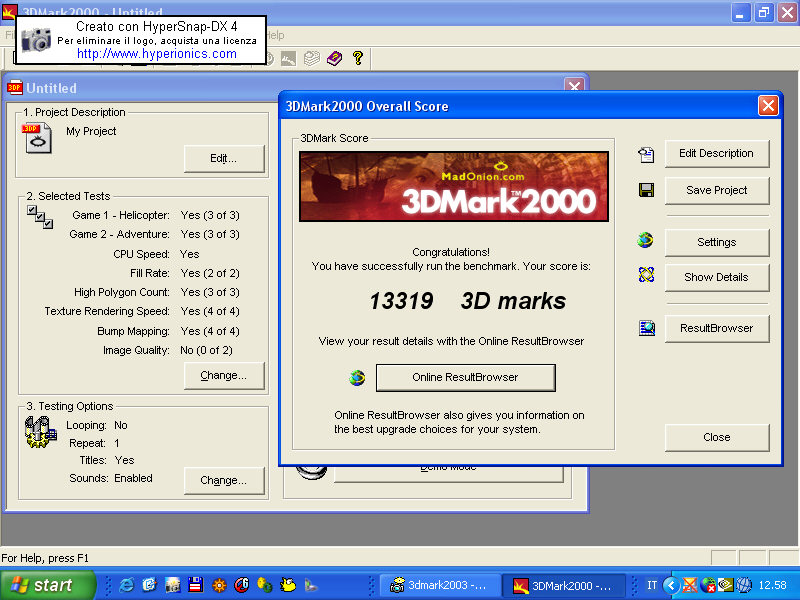Click Change... under Testing Options

[x=223, y=481]
